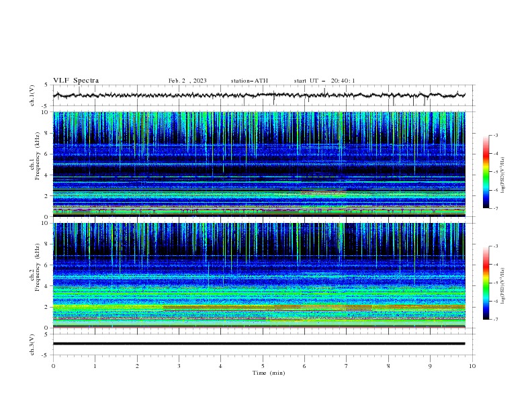The width and height of the screenshot is (532, 411).
Task: Click the "7" tick label on Time axis
Action: (347, 366)
